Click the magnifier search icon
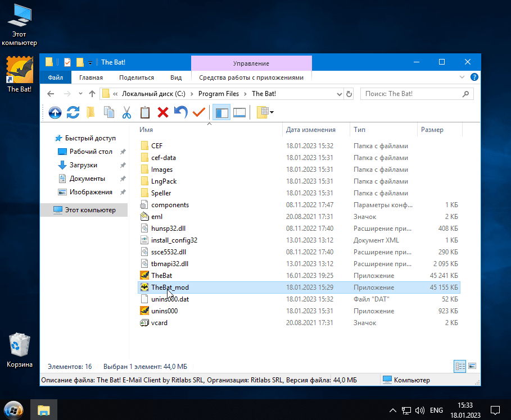This screenshot has height=420, width=511. pyautogui.click(x=465, y=94)
